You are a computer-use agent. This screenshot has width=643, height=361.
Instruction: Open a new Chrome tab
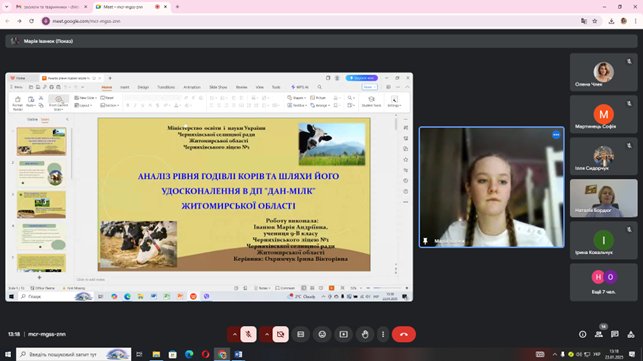pos(177,7)
